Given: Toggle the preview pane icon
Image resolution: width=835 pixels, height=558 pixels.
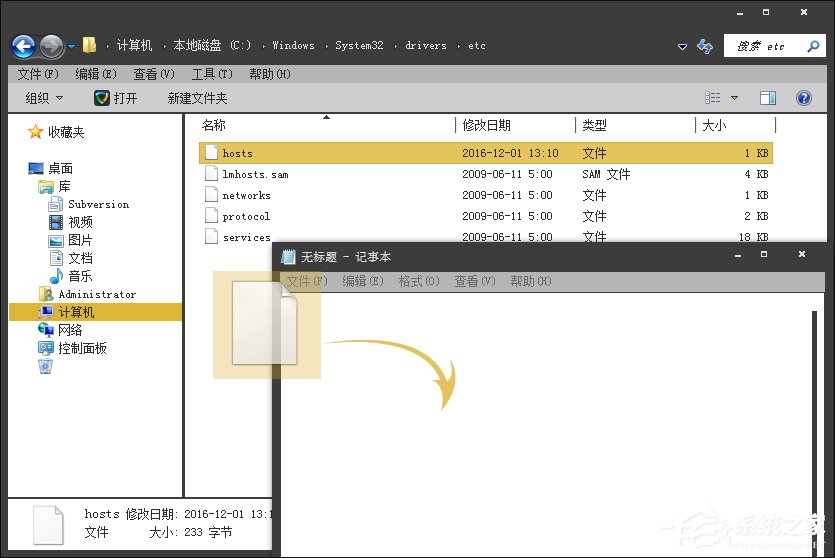Looking at the screenshot, I should click(768, 98).
